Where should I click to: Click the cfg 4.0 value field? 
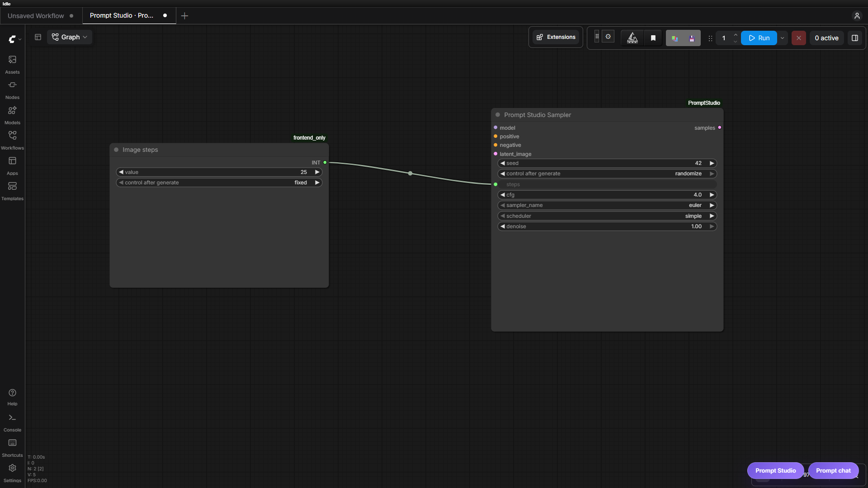(x=607, y=195)
